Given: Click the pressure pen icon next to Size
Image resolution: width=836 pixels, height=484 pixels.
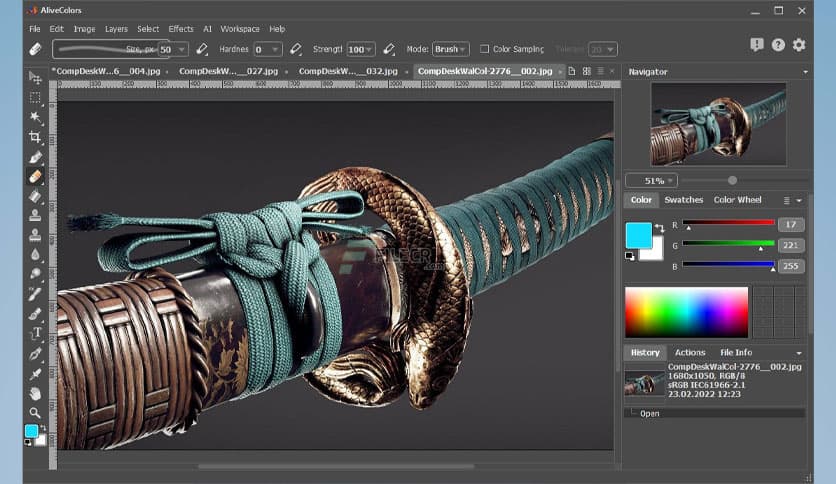Looking at the screenshot, I should pos(202,50).
